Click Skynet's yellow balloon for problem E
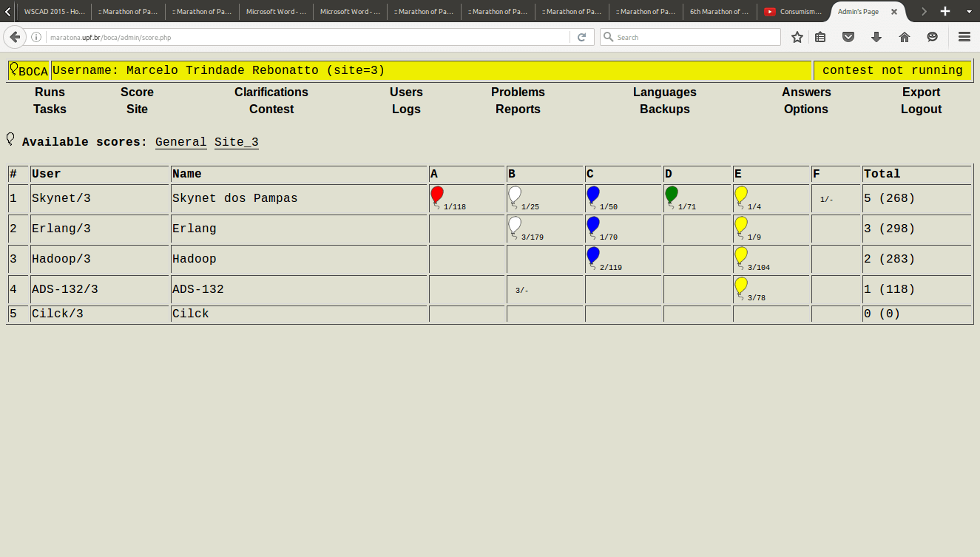The width and height of the screenshot is (980, 557). point(741,197)
